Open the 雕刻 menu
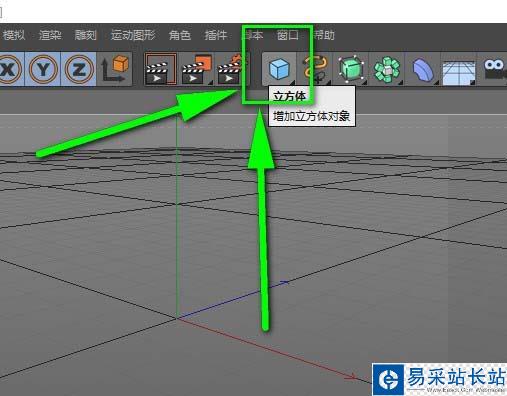Image resolution: width=507 pixels, height=396 pixels. [x=86, y=35]
